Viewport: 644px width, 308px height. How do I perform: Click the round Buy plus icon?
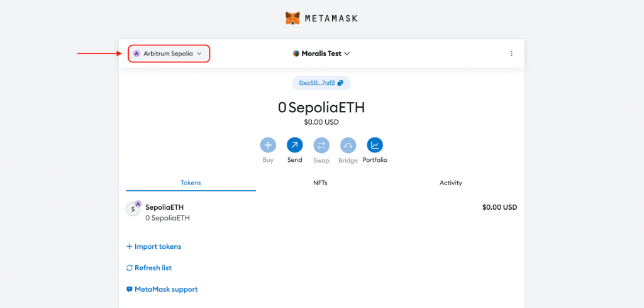(268, 145)
